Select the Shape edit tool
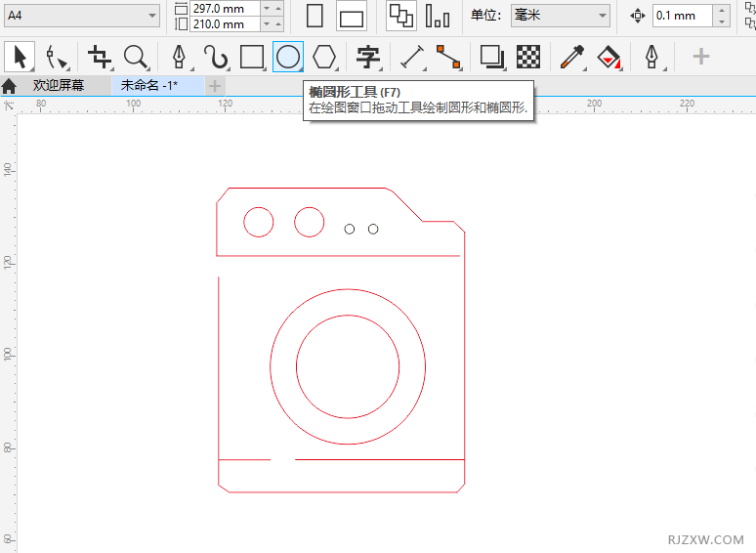This screenshot has width=756, height=553. [x=56, y=57]
